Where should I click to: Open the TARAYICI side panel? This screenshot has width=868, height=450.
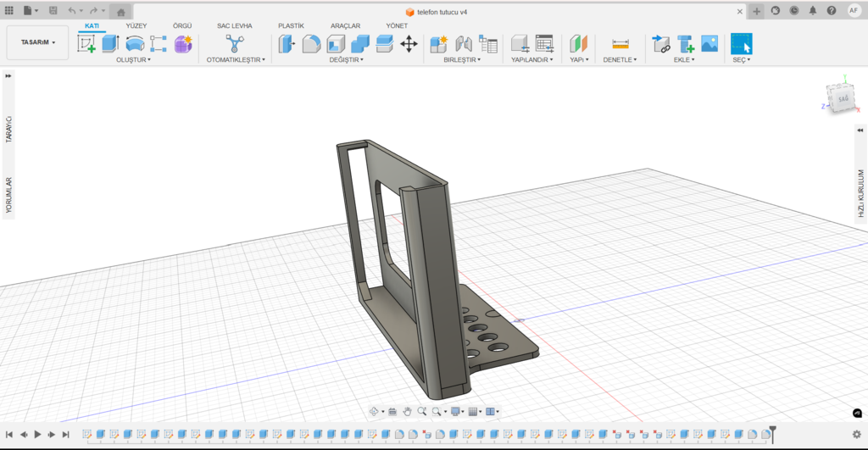click(8, 130)
